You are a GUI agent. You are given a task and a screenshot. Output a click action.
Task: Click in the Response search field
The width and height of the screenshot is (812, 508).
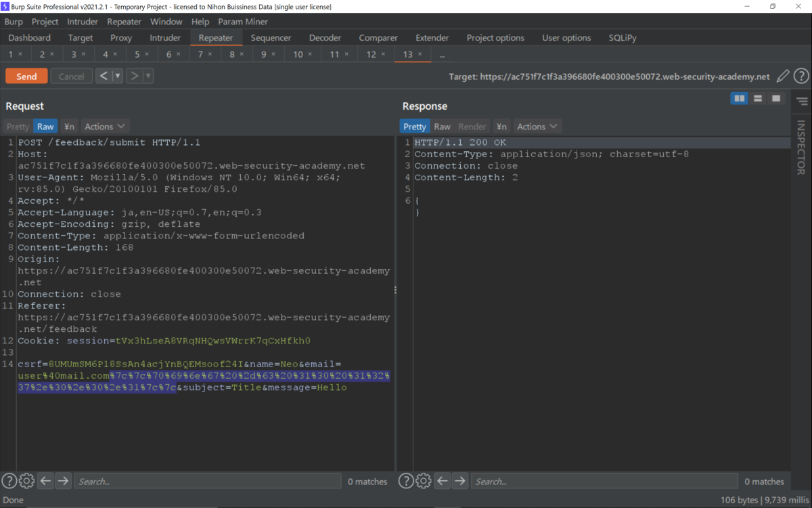pyautogui.click(x=604, y=481)
